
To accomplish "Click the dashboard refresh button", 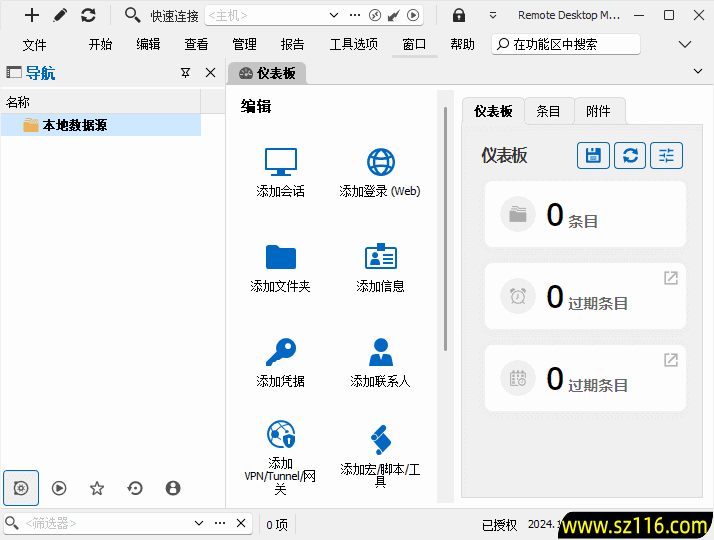I will click(630, 156).
